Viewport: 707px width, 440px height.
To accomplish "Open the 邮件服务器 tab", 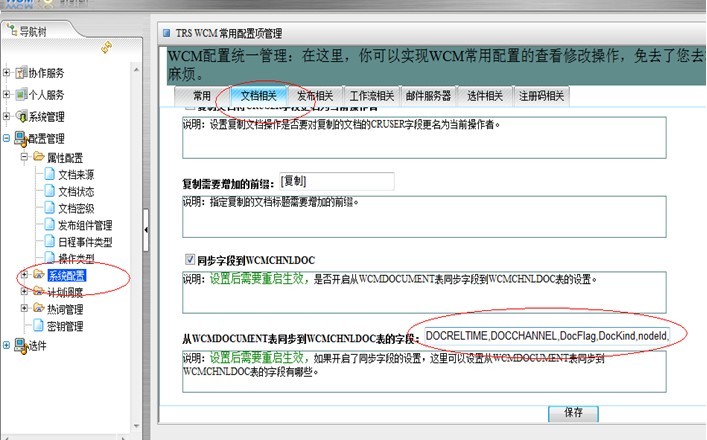I will pyautogui.click(x=428, y=96).
